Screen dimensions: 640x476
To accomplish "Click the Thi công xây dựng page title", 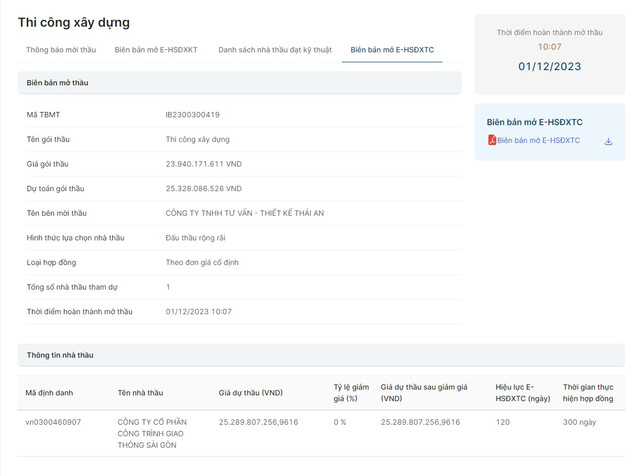I will point(73,22).
